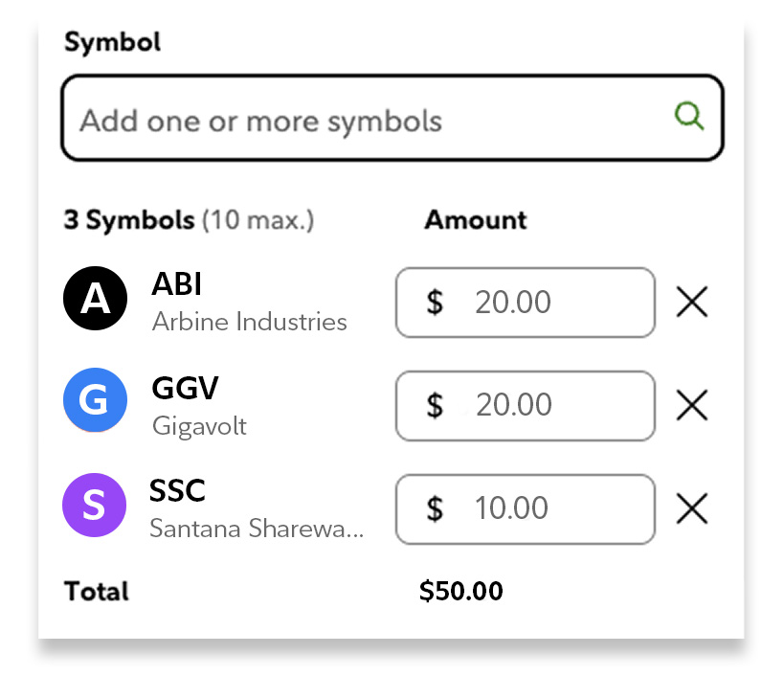Select the GGV ticker label

pos(186,388)
